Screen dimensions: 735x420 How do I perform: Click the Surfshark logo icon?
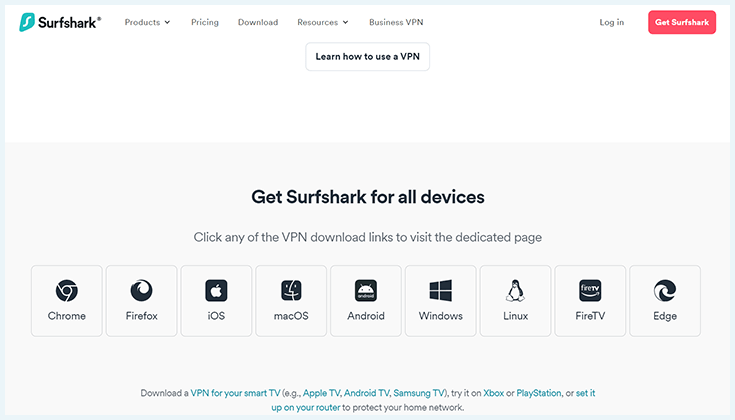click(27, 22)
